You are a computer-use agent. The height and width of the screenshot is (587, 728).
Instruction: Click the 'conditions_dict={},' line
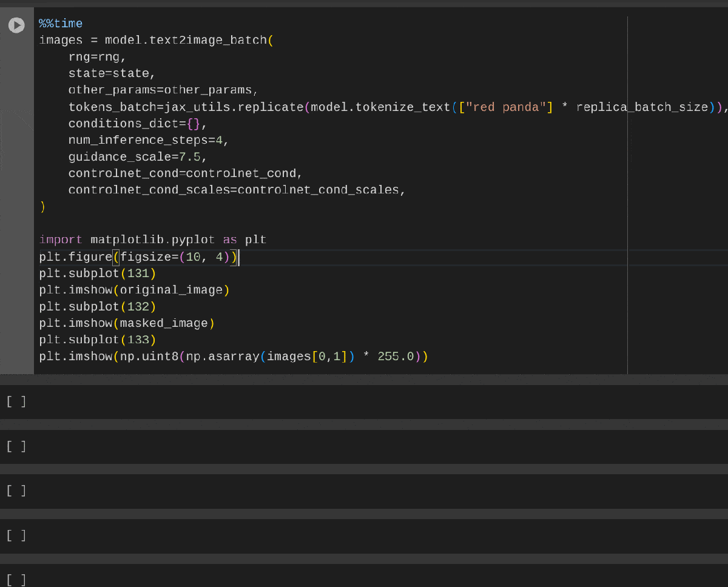coord(138,124)
